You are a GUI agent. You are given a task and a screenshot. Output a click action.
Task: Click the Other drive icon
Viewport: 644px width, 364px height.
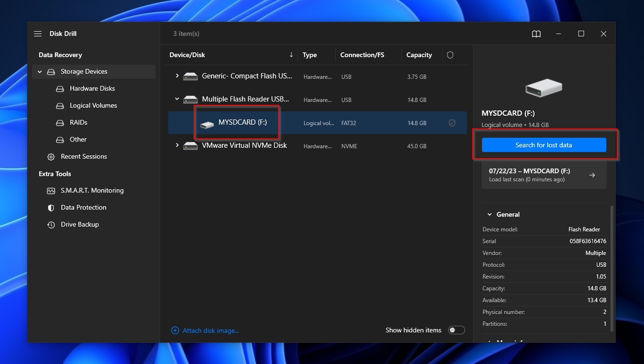pyautogui.click(x=60, y=140)
